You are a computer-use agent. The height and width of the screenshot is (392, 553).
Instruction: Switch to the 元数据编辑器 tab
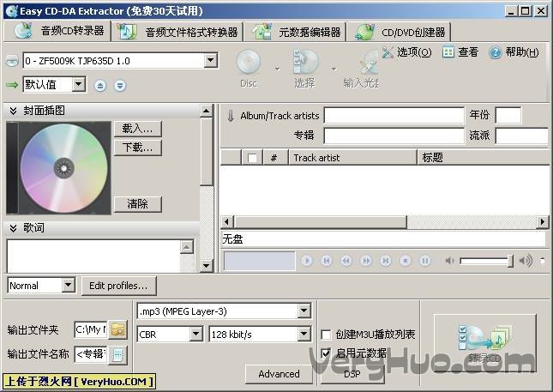(299, 32)
